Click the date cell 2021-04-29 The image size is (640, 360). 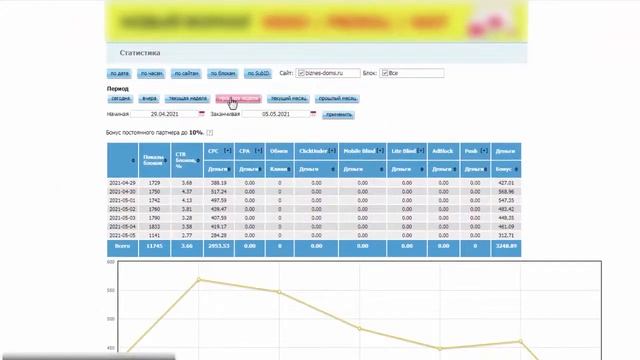(x=122, y=183)
